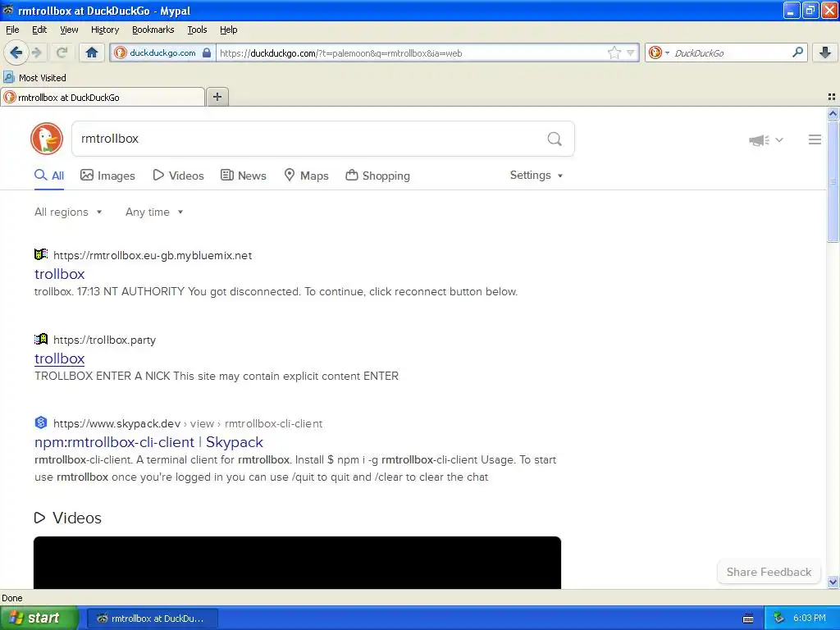Switch to the Videos results tab

pyautogui.click(x=178, y=176)
